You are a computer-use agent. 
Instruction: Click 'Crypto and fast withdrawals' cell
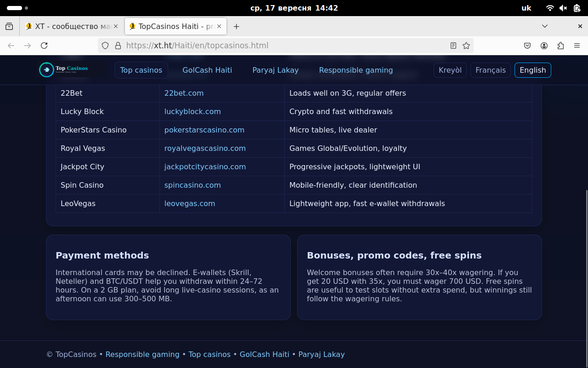[408, 111]
